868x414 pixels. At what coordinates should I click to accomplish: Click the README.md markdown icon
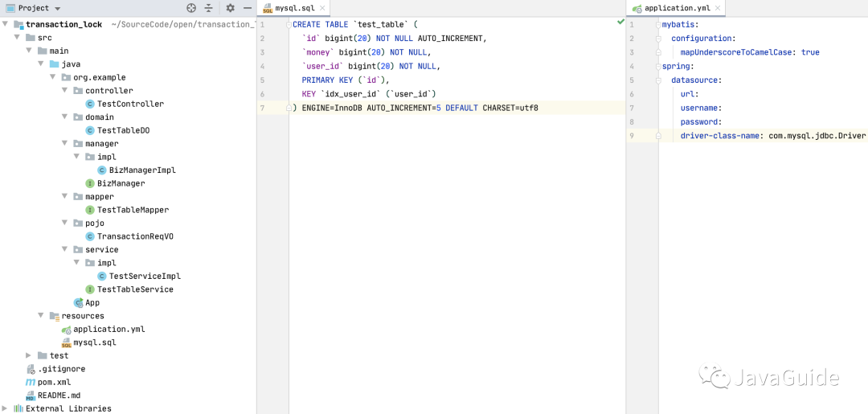point(31,396)
